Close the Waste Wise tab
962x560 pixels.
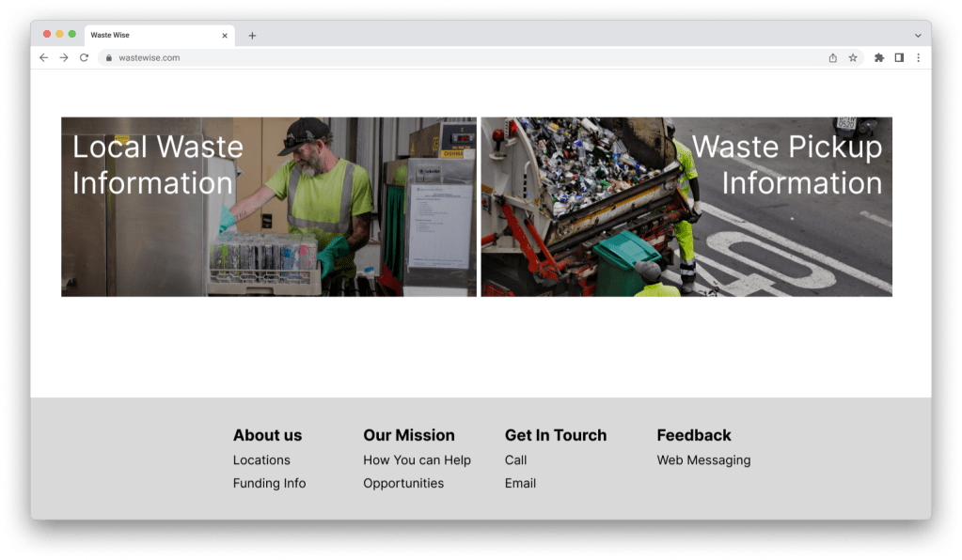click(225, 36)
